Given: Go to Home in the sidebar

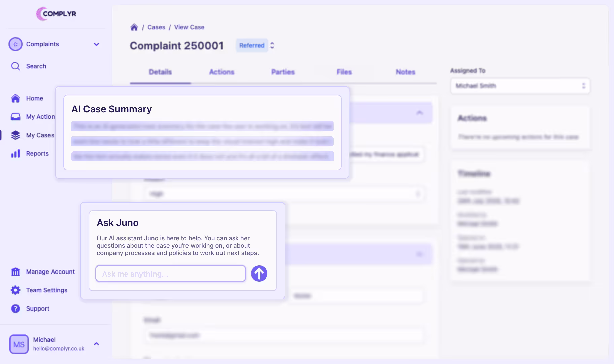Looking at the screenshot, I should [35, 98].
